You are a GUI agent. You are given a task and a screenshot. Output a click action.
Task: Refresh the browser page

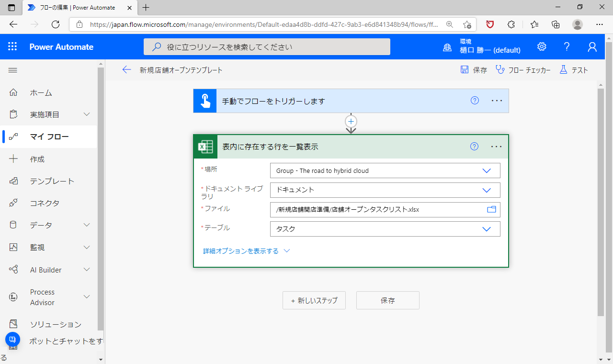point(56,24)
